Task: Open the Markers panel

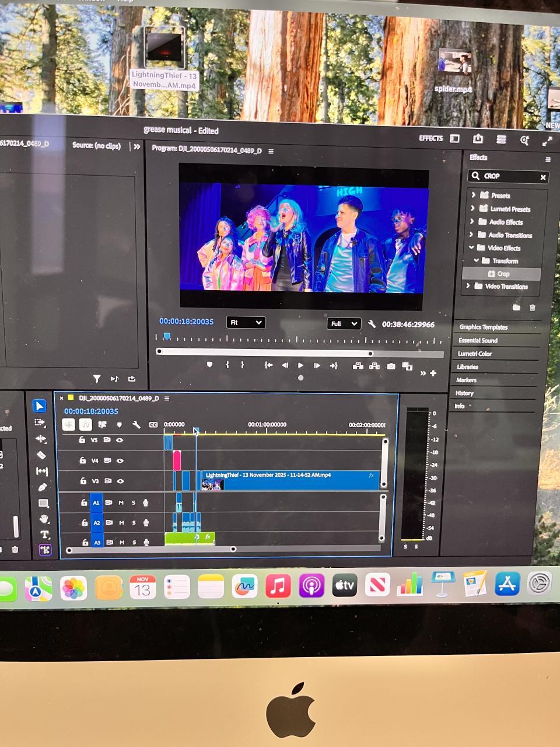Action: 466,380
